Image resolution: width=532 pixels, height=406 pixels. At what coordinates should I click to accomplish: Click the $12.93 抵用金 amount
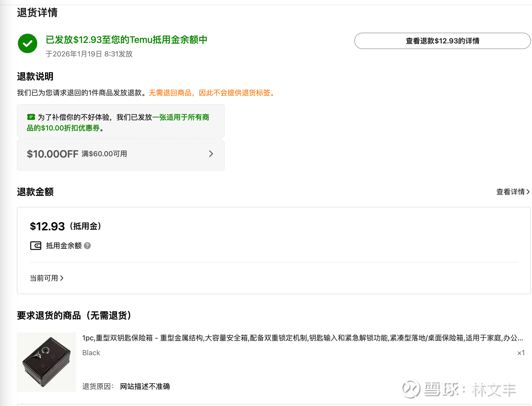[x=47, y=226]
